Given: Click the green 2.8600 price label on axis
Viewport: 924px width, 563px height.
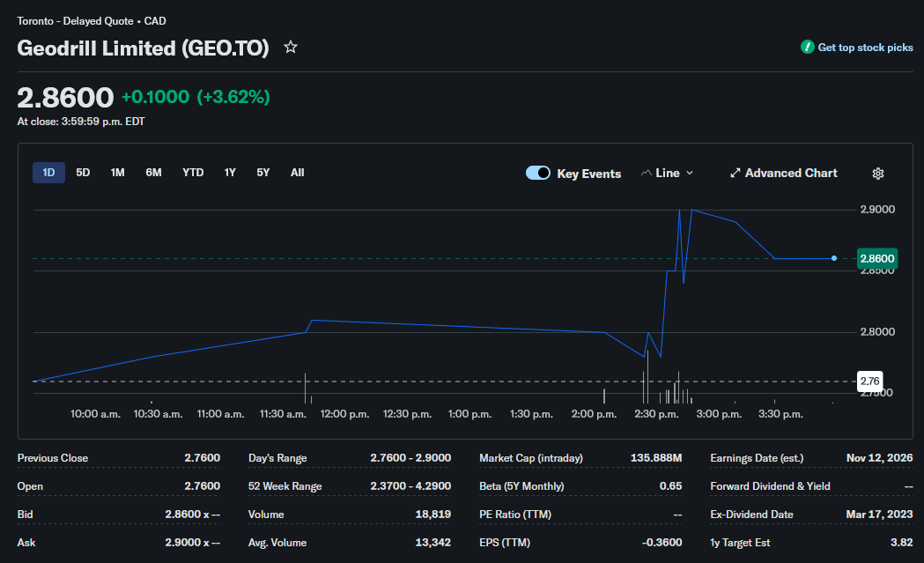Looking at the screenshot, I should (876, 258).
